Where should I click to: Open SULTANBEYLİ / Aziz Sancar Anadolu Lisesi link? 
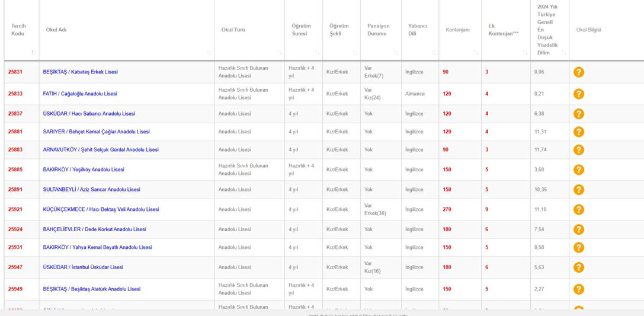[91, 190]
